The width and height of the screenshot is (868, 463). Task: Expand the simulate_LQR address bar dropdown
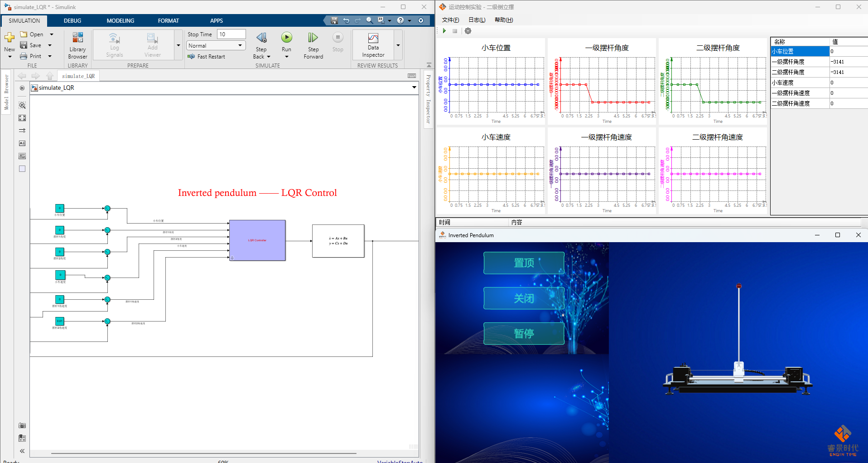tap(414, 88)
